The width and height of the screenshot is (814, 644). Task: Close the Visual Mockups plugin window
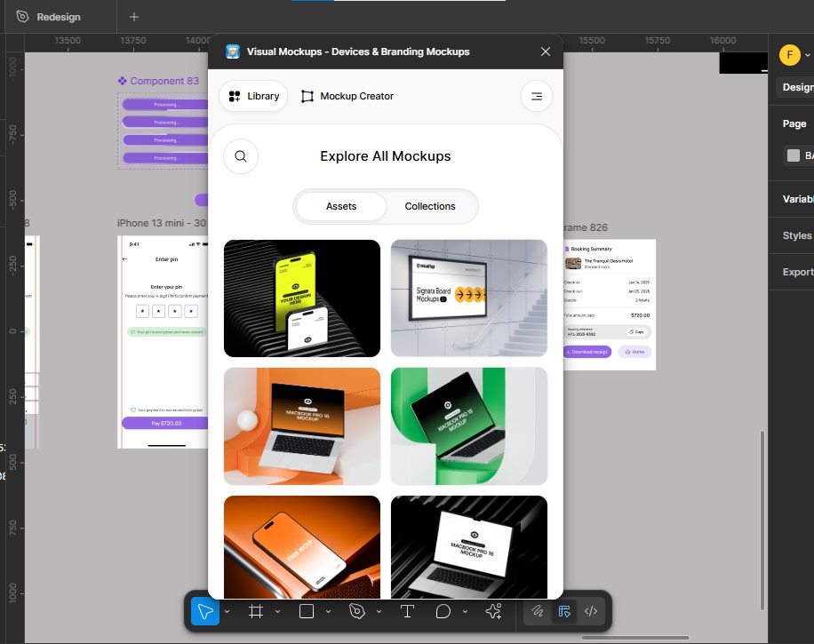point(545,52)
